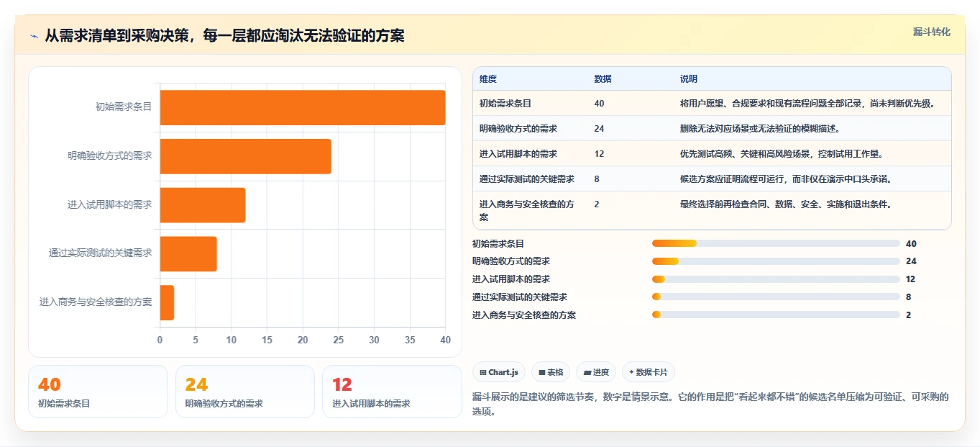Screen dimensions: 980x447
Task: Click the 40 初始需求条目 data card
Action: pos(98,392)
